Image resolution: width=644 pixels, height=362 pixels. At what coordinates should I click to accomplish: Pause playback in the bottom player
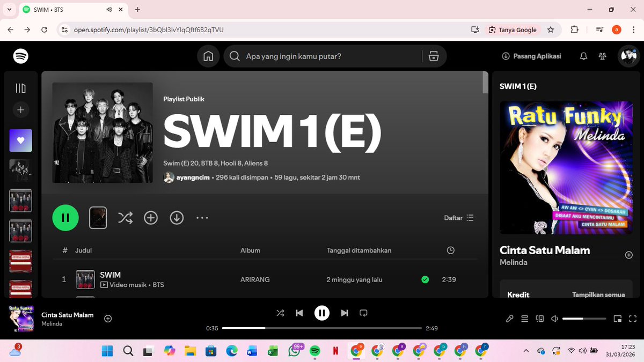[322, 313]
